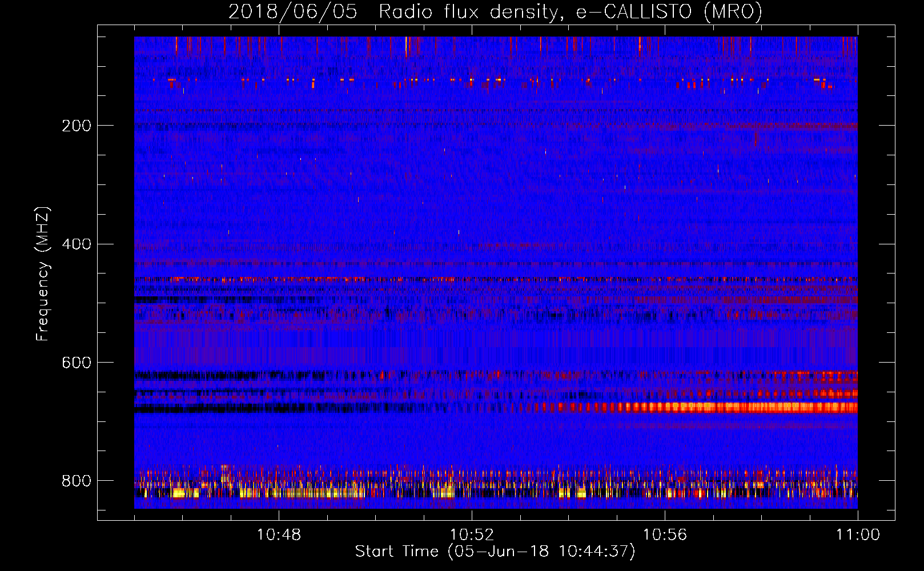Viewport: 924px width, 571px height.
Task: Click the 200 frequency tick label
Action: click(76, 126)
